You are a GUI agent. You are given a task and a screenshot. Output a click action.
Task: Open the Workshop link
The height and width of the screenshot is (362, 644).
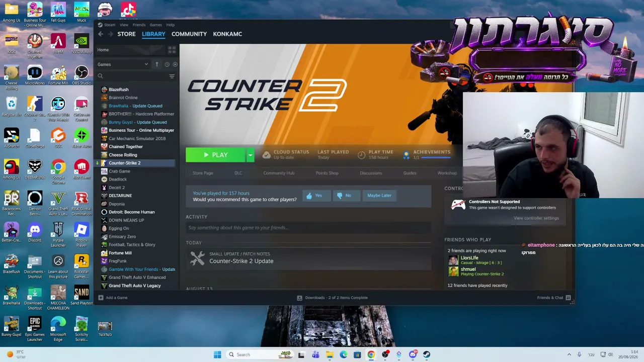(447, 173)
